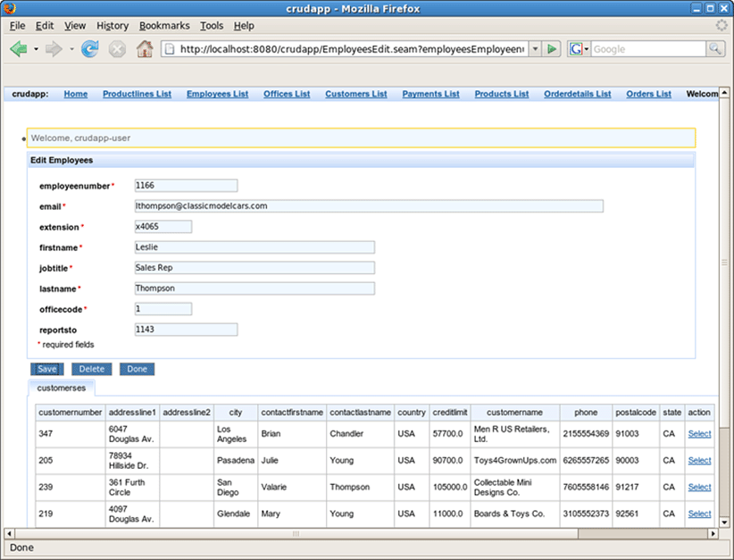Open the forward history dropdown arrow
The width and height of the screenshot is (734, 560).
click(x=71, y=49)
